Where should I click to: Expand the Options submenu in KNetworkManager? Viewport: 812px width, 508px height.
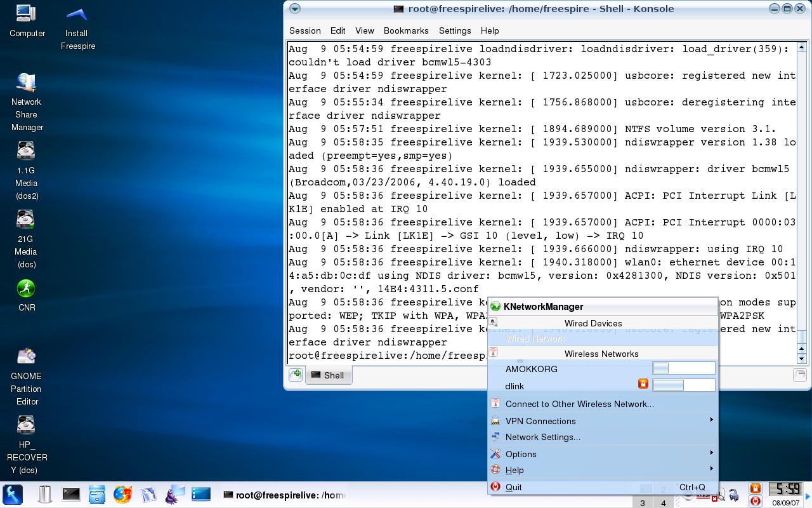603,453
